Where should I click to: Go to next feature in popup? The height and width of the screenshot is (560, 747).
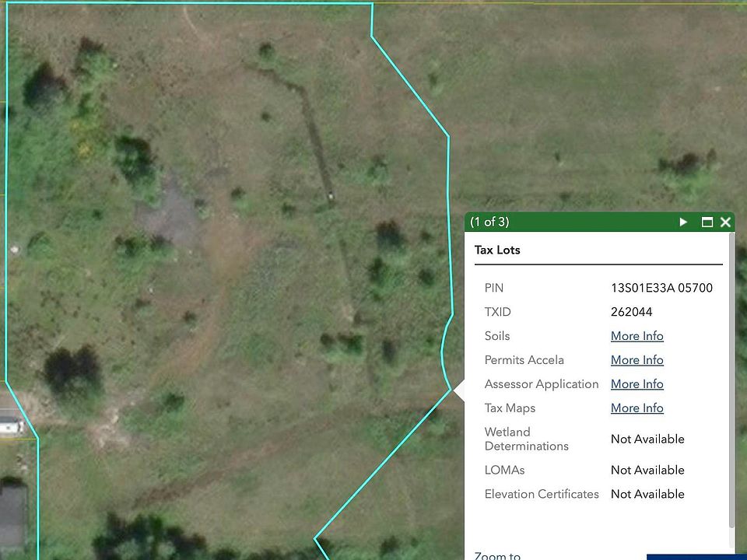pyautogui.click(x=683, y=222)
